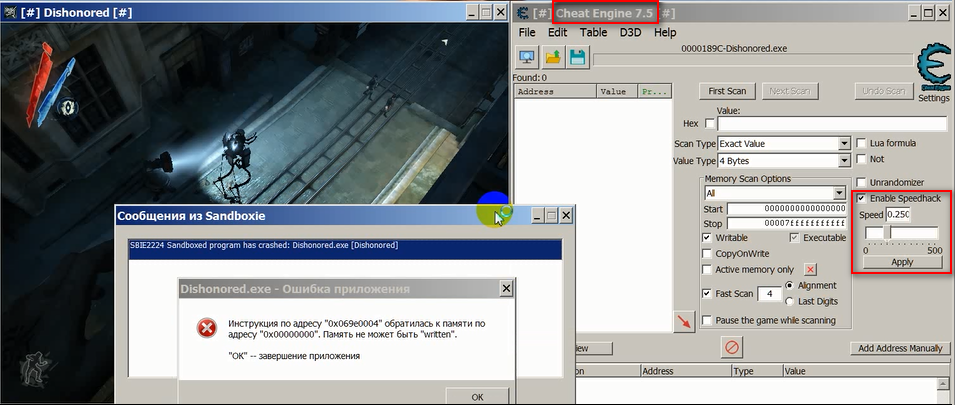The height and width of the screenshot is (405, 955).
Task: Click Apply under the speedhack slider
Action: point(902,262)
